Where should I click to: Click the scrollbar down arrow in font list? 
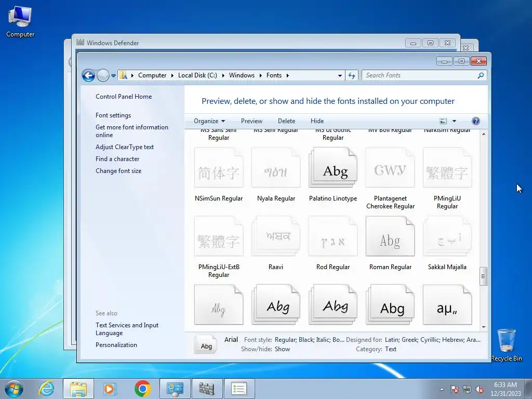click(x=484, y=327)
